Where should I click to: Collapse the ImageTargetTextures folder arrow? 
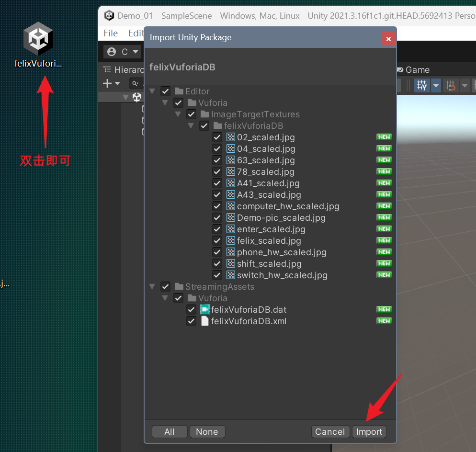tap(178, 114)
